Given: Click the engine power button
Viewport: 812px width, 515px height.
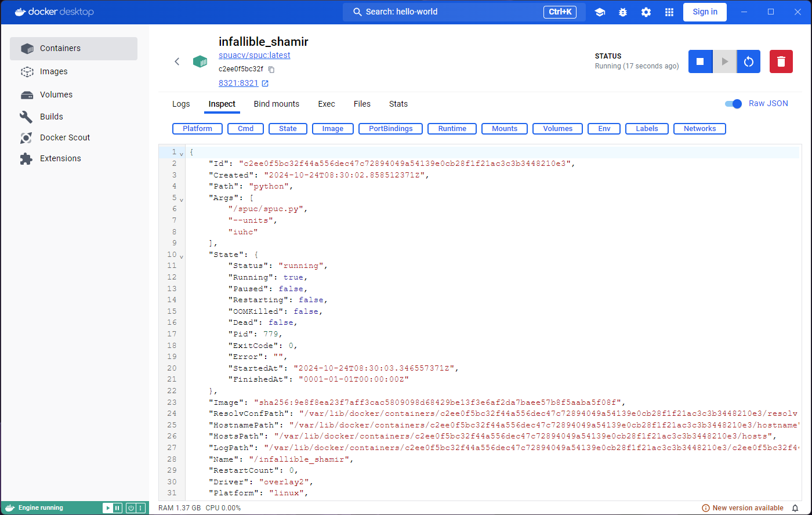Looking at the screenshot, I should pyautogui.click(x=130, y=508).
